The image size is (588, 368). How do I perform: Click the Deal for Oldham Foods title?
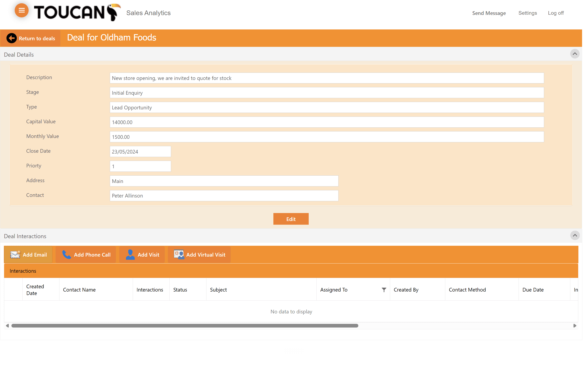coord(111,37)
